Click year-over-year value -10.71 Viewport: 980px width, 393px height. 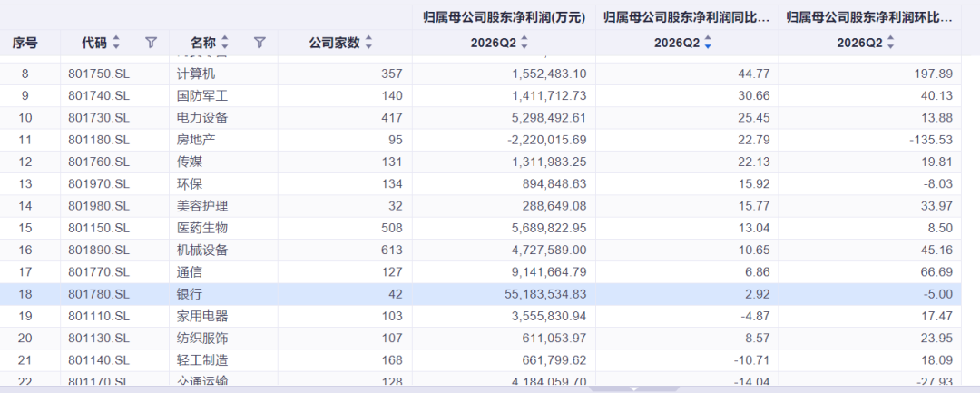[752, 360]
